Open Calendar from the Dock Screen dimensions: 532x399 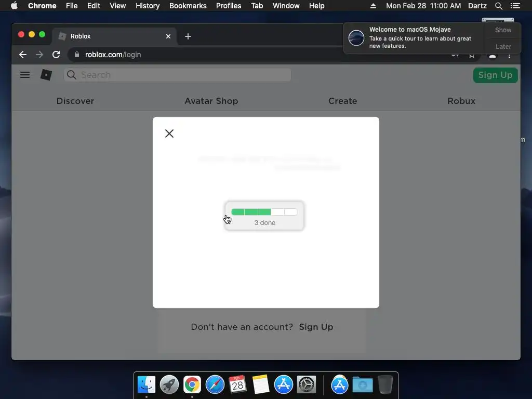click(237, 384)
